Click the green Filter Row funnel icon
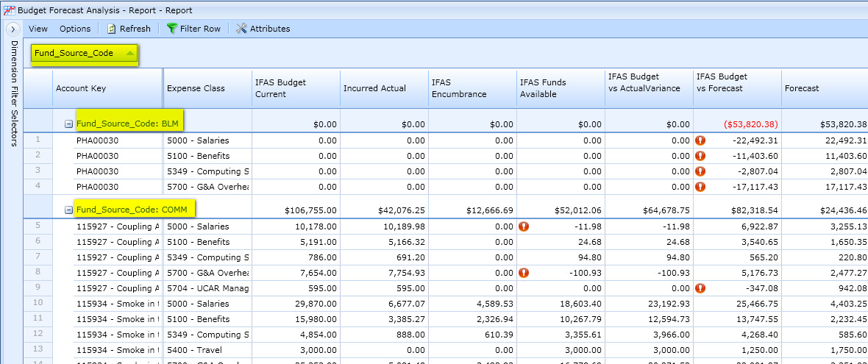This screenshot has width=868, height=364. (x=171, y=29)
